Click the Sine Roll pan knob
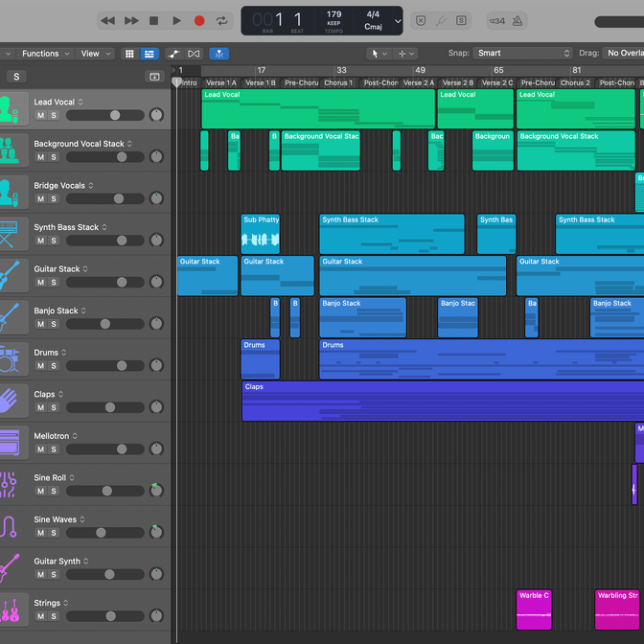 [x=156, y=491]
